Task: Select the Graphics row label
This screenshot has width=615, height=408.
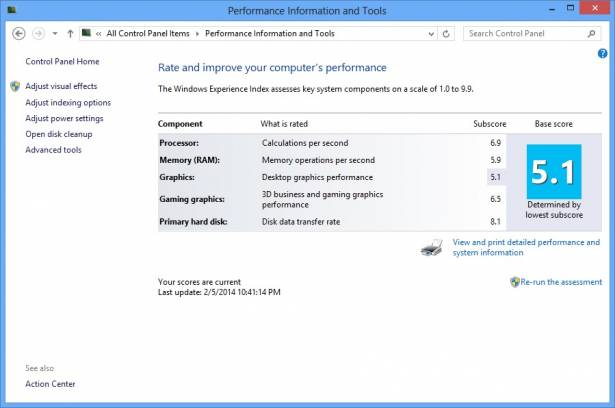Action: pos(177,177)
